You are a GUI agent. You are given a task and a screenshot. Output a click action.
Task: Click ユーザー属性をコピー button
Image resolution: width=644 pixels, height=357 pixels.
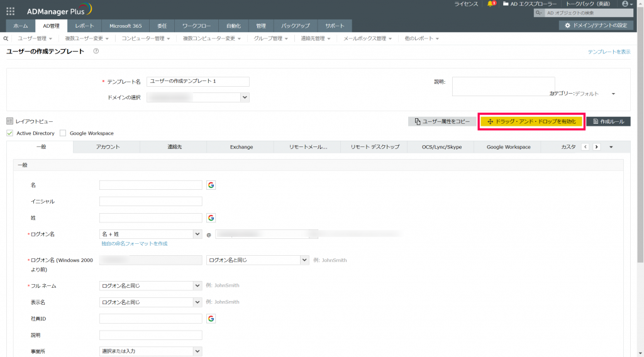click(x=442, y=121)
